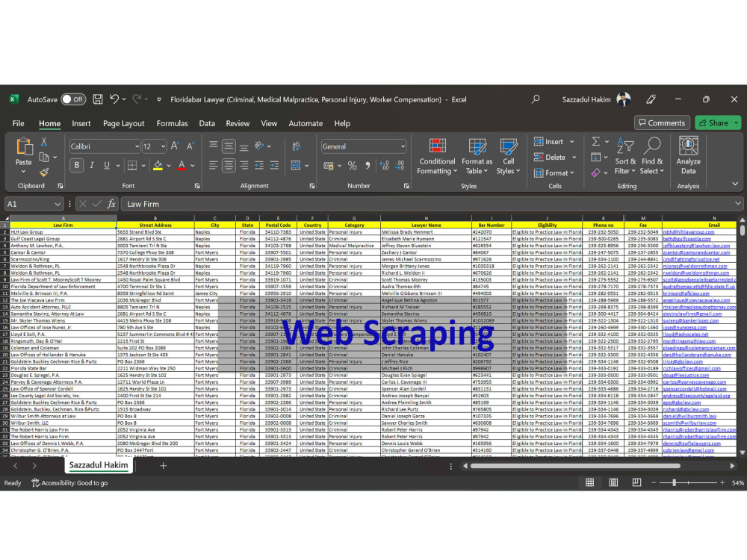
Task: Apply Comma Style format
Action: 368,165
